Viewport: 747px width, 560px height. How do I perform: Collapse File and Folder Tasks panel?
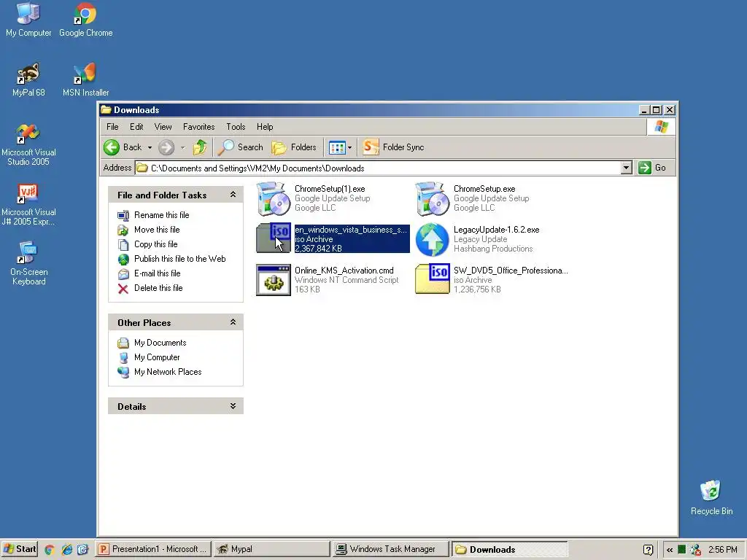[233, 194]
